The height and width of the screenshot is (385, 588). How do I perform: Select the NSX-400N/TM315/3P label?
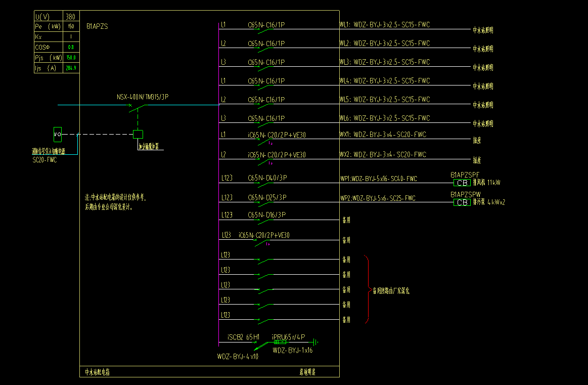coord(143,97)
